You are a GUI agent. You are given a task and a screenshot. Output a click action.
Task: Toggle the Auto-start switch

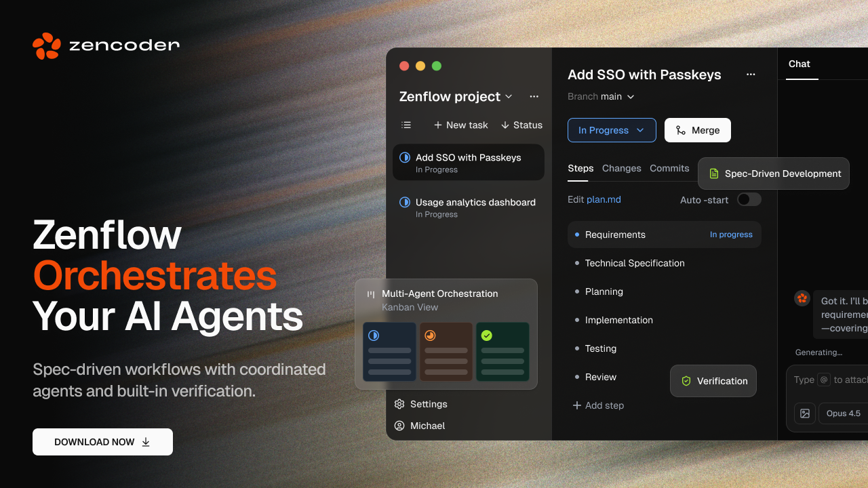(x=749, y=199)
